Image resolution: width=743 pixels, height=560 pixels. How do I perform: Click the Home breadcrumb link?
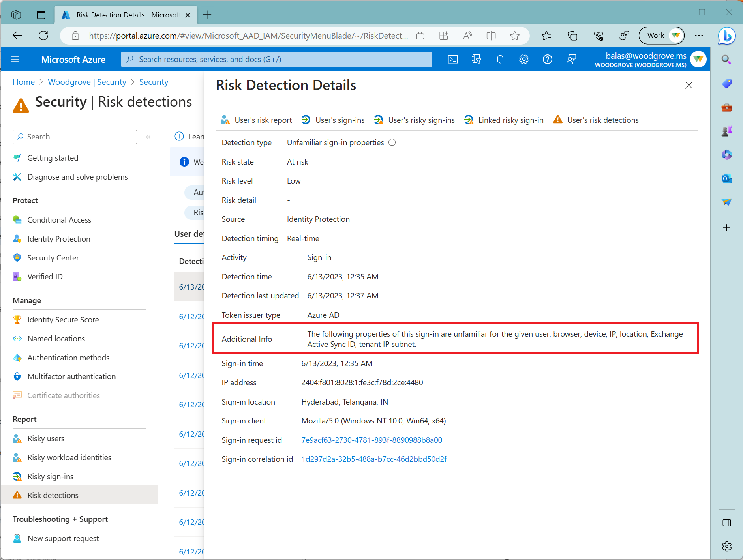(24, 82)
